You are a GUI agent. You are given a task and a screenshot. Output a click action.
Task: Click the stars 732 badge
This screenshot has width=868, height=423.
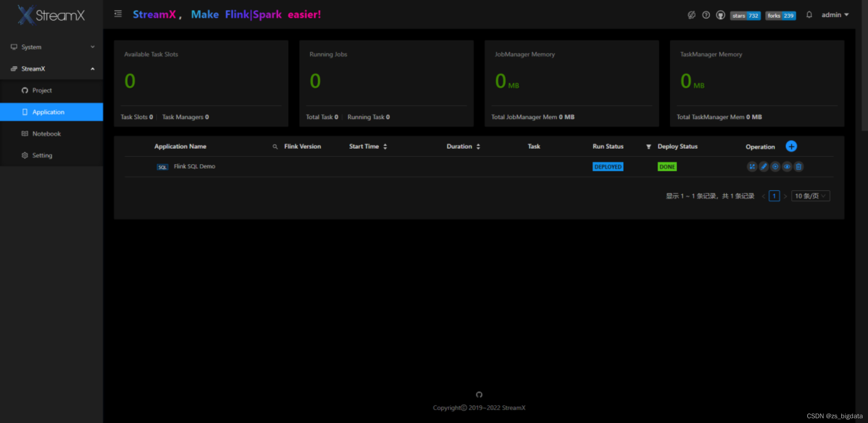coord(745,16)
